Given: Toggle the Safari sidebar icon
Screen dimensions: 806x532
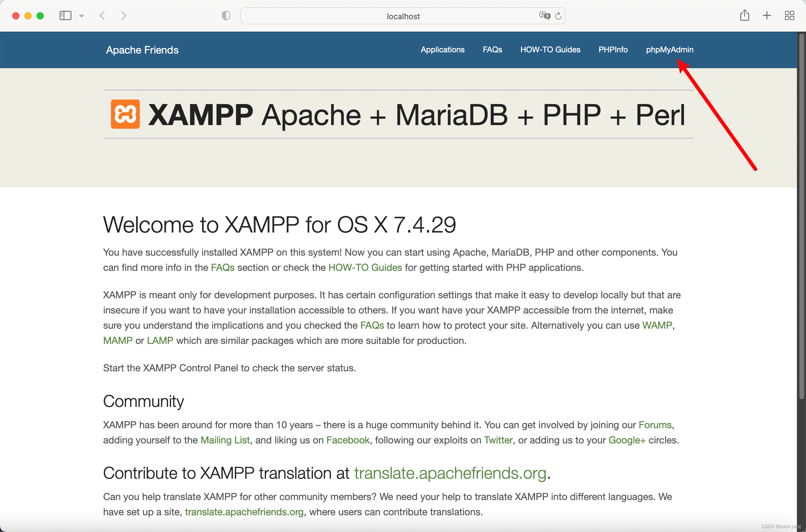Looking at the screenshot, I should coord(65,16).
